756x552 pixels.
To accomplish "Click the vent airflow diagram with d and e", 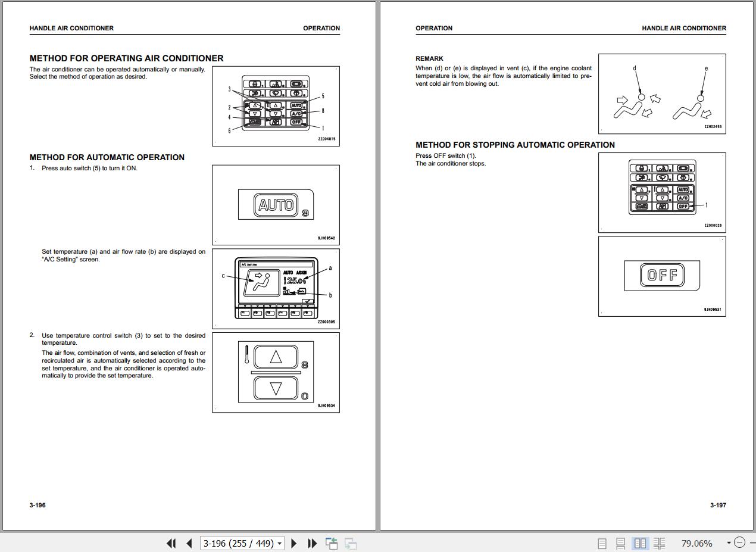I will point(662,93).
